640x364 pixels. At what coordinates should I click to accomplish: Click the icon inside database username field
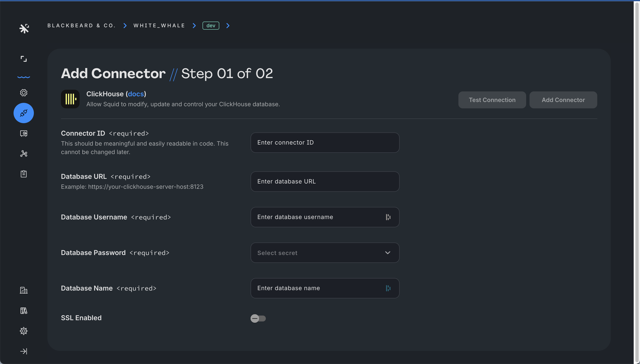coord(388,217)
